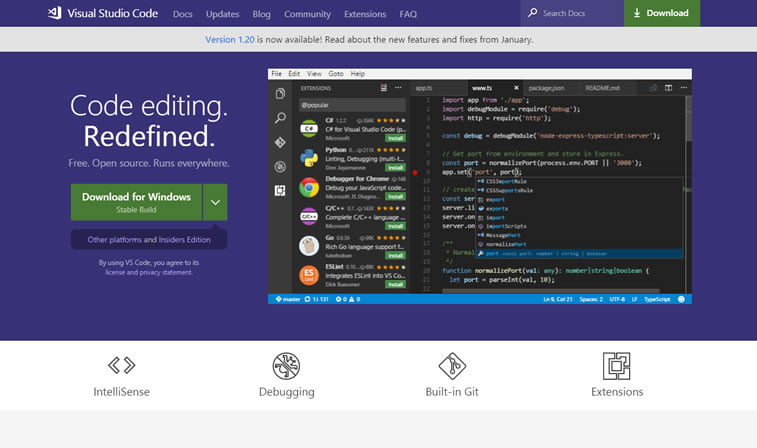Screen dimensions: 757x448
Task: Click the feedback smiley icon in status bar
Action: click(681, 299)
